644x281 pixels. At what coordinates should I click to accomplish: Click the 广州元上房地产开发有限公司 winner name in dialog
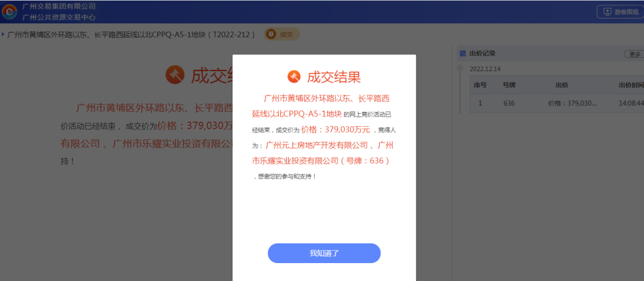tap(317, 146)
